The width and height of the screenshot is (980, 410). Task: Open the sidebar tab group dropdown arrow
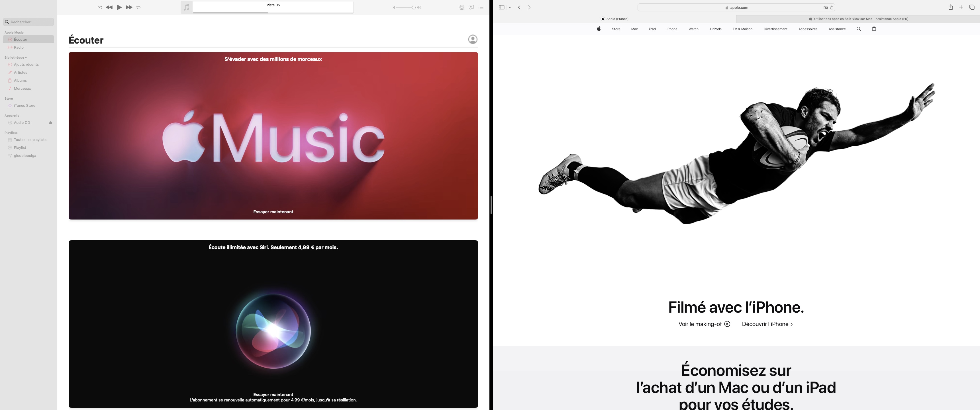point(510,7)
